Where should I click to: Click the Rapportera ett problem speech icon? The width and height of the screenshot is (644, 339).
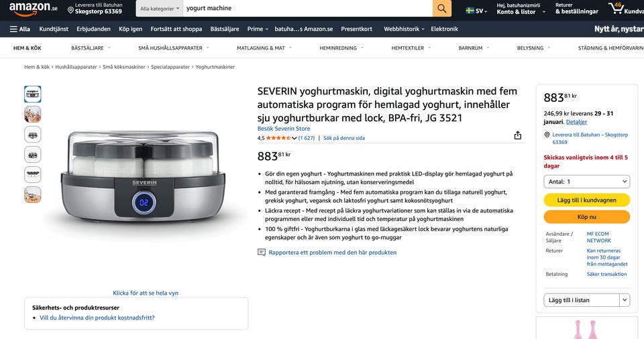tap(261, 253)
